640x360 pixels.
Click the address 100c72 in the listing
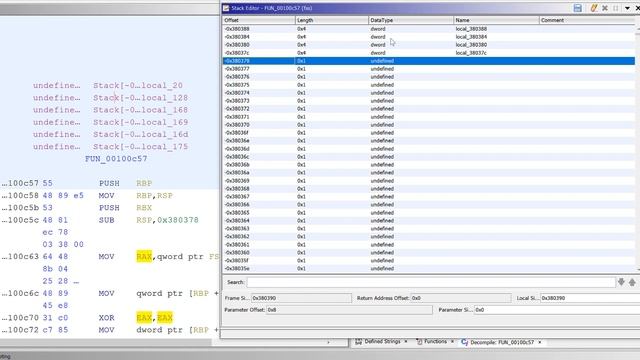(x=20, y=330)
